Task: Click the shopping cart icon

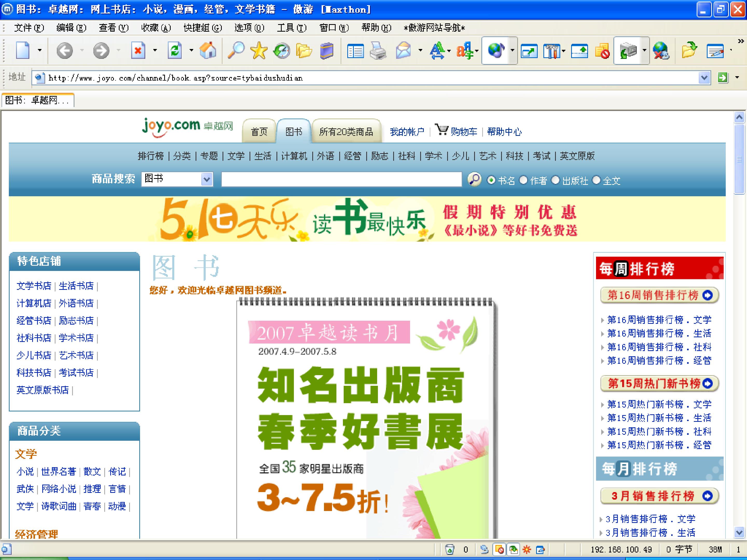Action: pos(441,130)
